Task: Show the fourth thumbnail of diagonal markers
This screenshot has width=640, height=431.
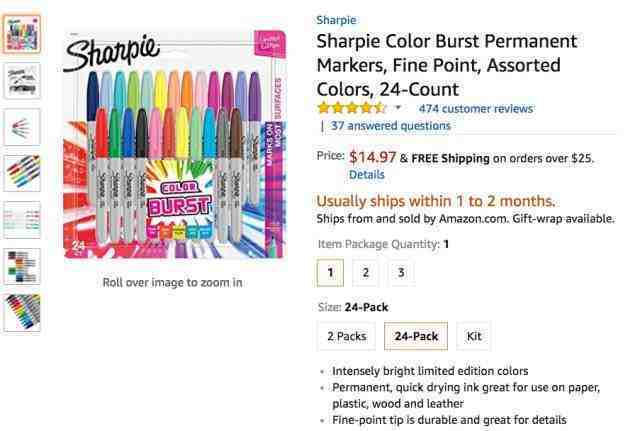Action: point(21,173)
